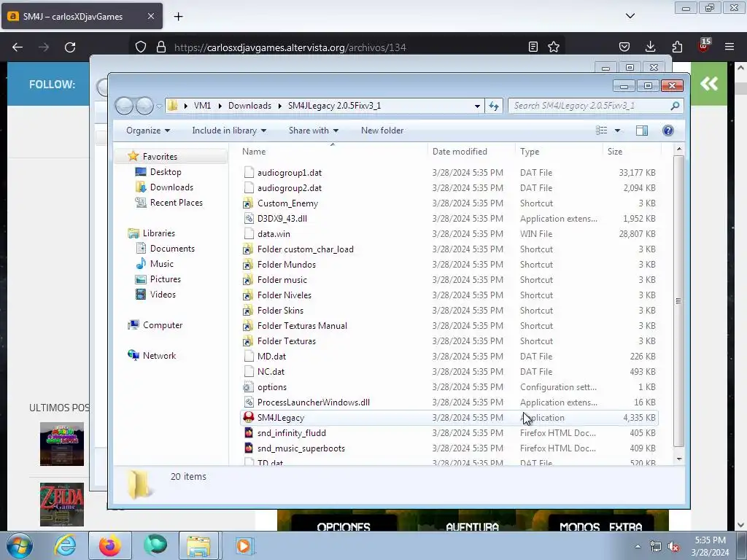Open Recent Places in navigation pane

pos(177,203)
